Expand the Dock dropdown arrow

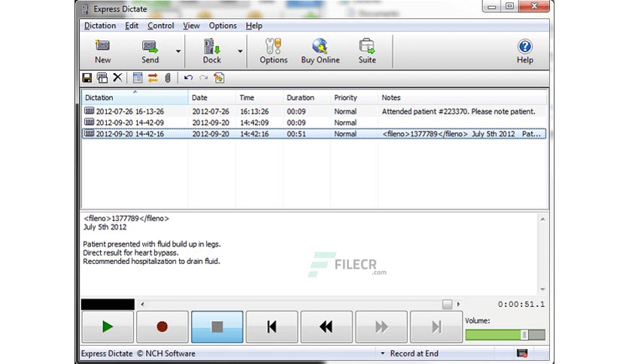[x=240, y=51]
